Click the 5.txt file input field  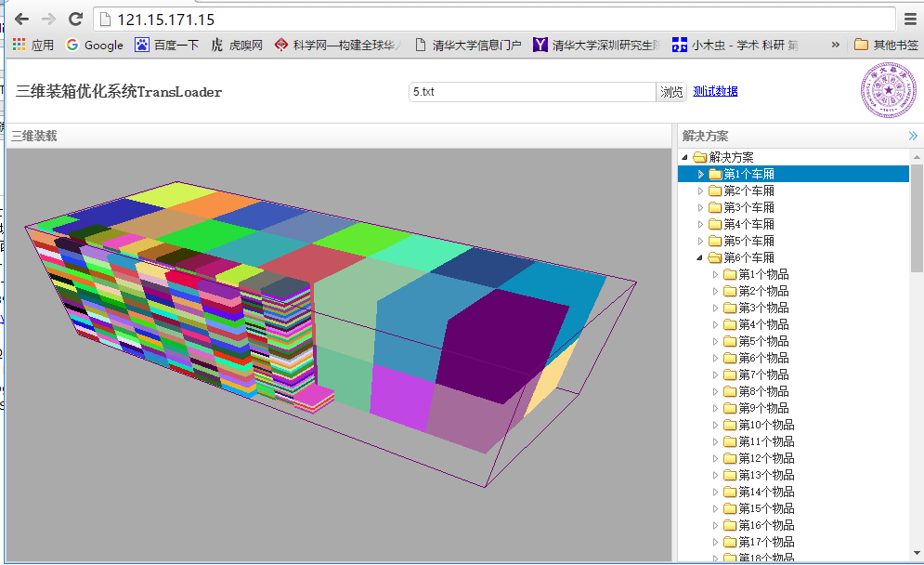coord(532,91)
